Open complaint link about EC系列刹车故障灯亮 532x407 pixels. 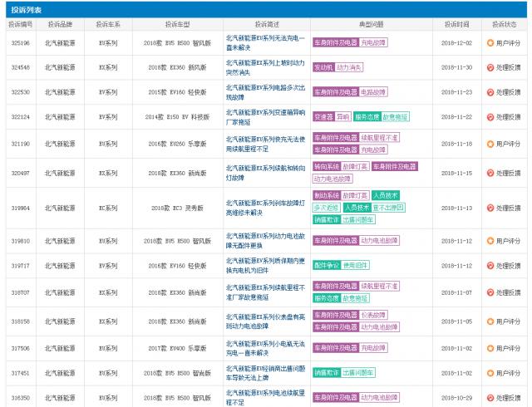pos(265,208)
